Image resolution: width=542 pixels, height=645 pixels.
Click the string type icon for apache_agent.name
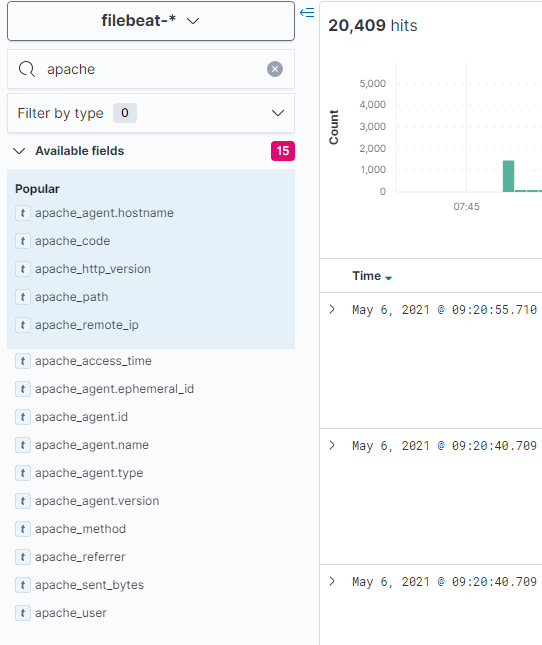pos(23,445)
